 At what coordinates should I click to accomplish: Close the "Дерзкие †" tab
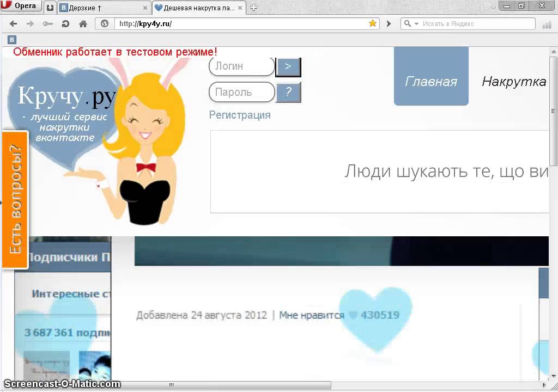coord(145,8)
